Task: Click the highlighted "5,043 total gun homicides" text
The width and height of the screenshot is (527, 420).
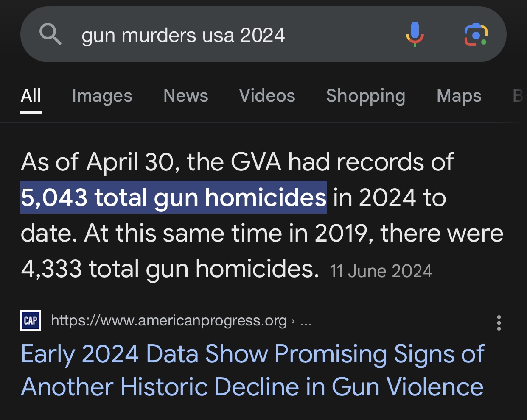Action: [x=174, y=197]
